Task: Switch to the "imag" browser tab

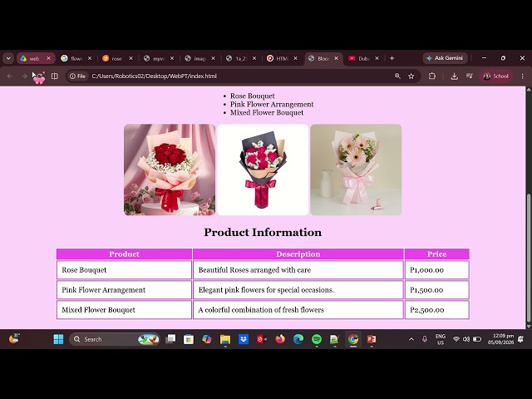Action: tap(199, 58)
